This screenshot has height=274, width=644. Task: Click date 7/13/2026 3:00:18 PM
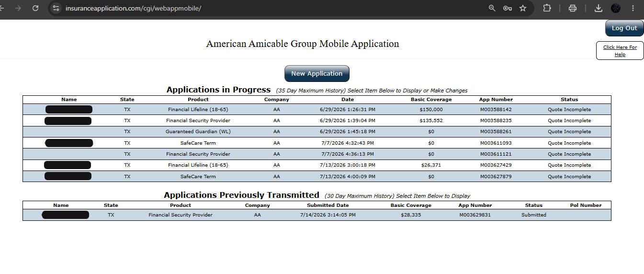pyautogui.click(x=348, y=165)
